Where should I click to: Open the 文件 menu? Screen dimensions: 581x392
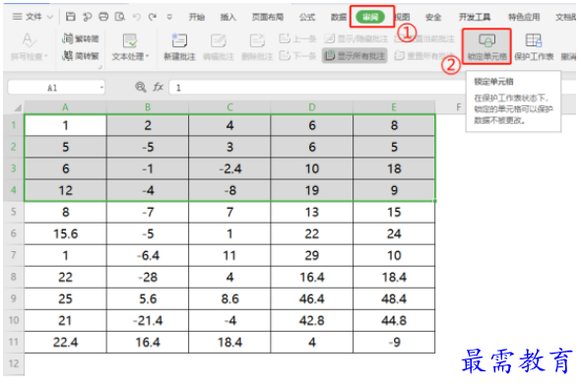coord(33,17)
